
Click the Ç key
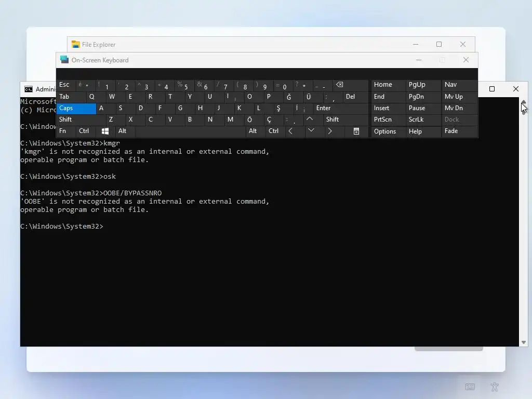[273, 120]
